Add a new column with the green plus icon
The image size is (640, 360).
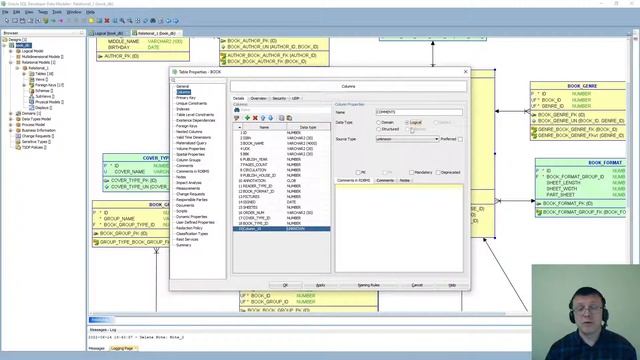coord(247,118)
